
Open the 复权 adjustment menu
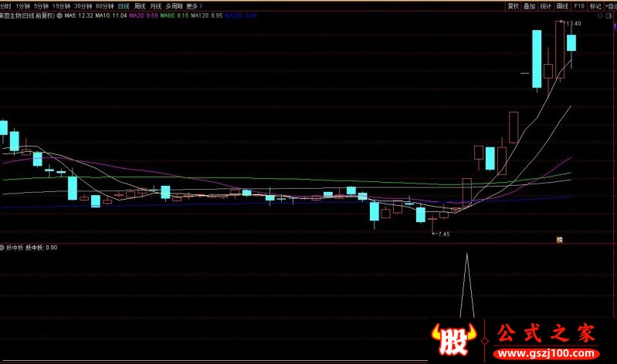[513, 6]
